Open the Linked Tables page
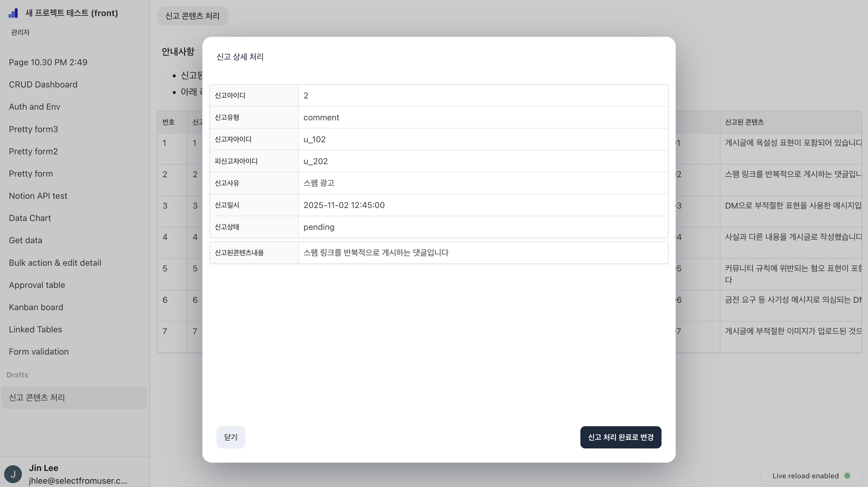Image resolution: width=868 pixels, height=487 pixels. coord(35,329)
